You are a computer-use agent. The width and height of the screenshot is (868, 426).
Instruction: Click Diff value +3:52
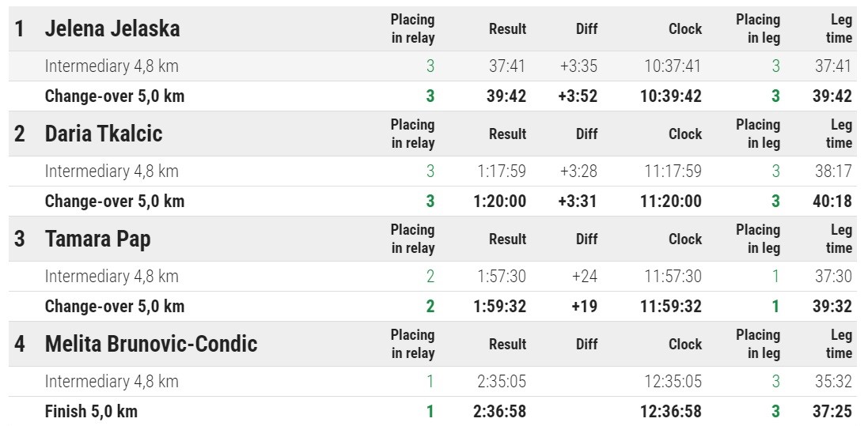577,96
